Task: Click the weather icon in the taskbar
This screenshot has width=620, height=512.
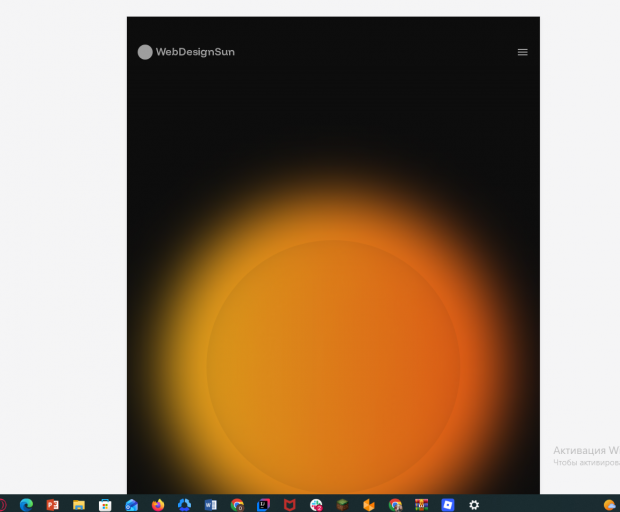Action: (x=610, y=505)
